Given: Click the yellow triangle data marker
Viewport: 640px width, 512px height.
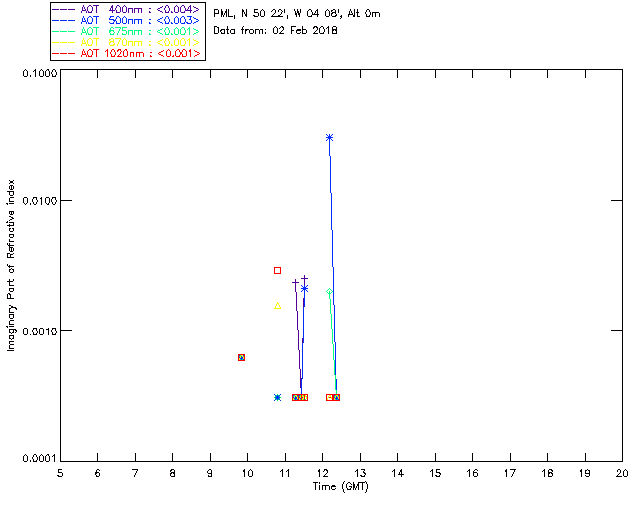Looking at the screenshot, I should [x=278, y=306].
